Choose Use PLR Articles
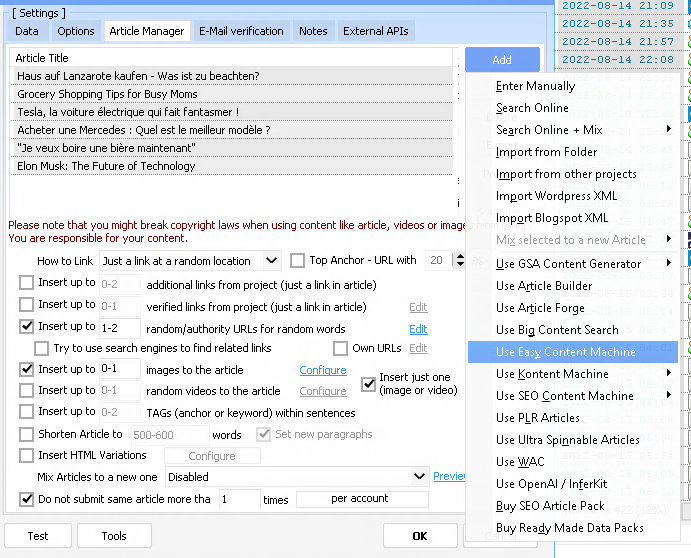691x558 pixels. point(538,418)
